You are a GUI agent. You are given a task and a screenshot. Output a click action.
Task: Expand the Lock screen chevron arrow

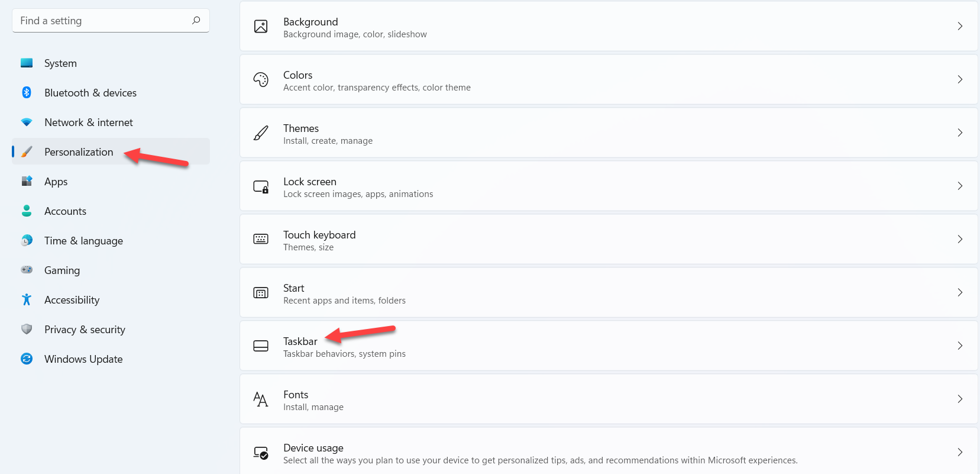(x=959, y=186)
